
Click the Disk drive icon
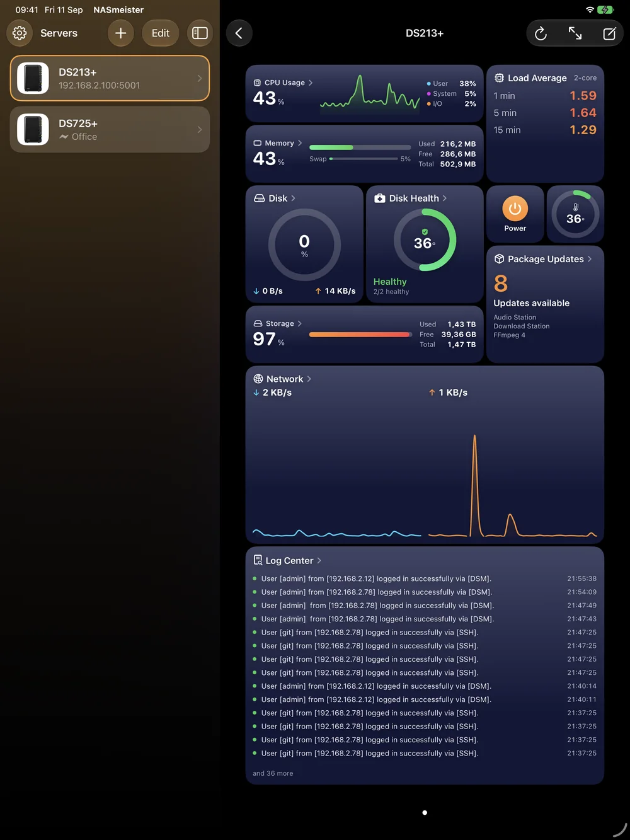click(259, 198)
